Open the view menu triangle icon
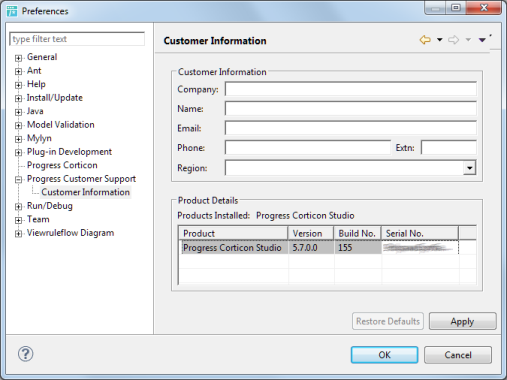 pos(482,40)
